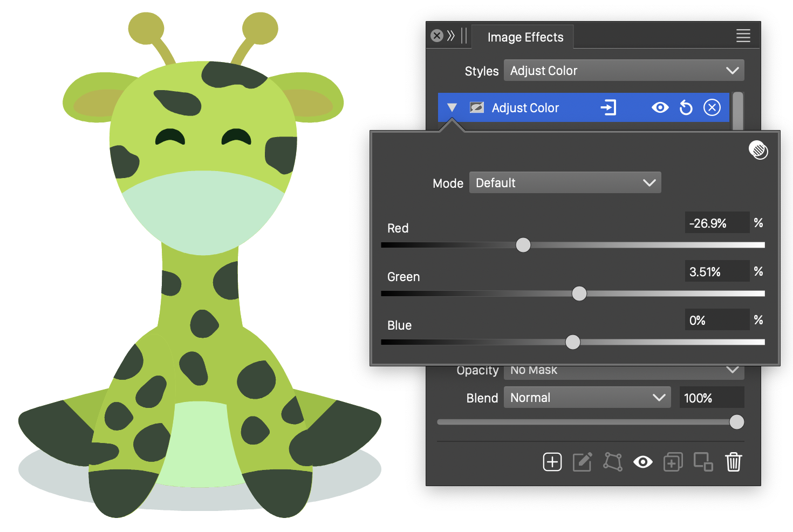Image resolution: width=793 pixels, height=532 pixels.
Task: Click the Red slider handle
Action: 523,245
